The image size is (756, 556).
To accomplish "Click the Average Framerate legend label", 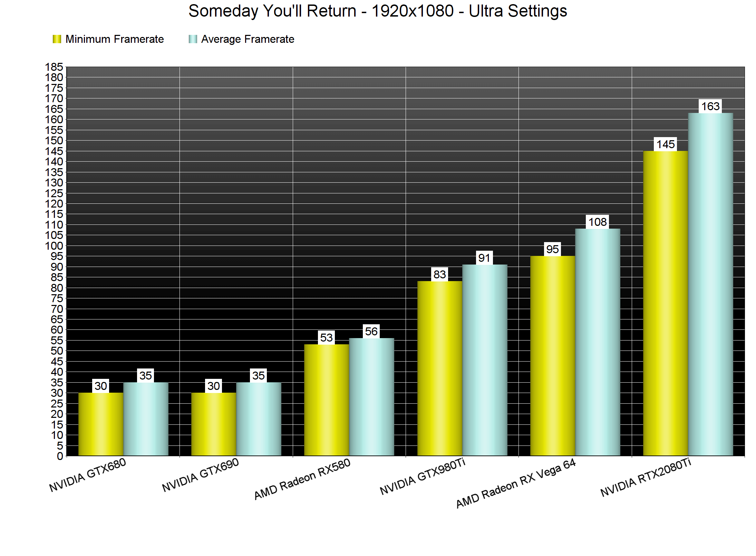I will (x=248, y=39).
